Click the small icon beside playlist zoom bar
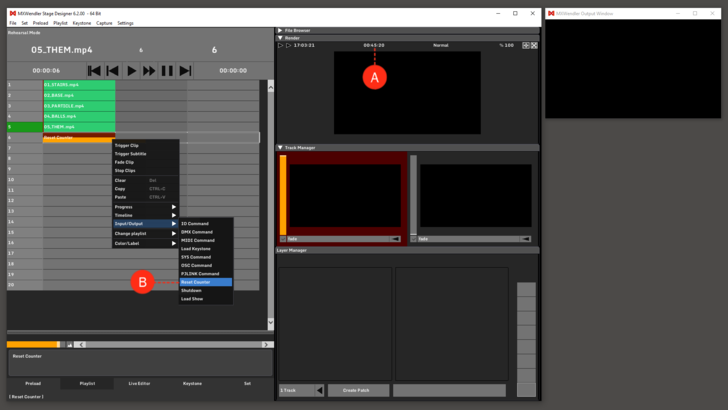The image size is (728, 410). pyautogui.click(x=70, y=345)
